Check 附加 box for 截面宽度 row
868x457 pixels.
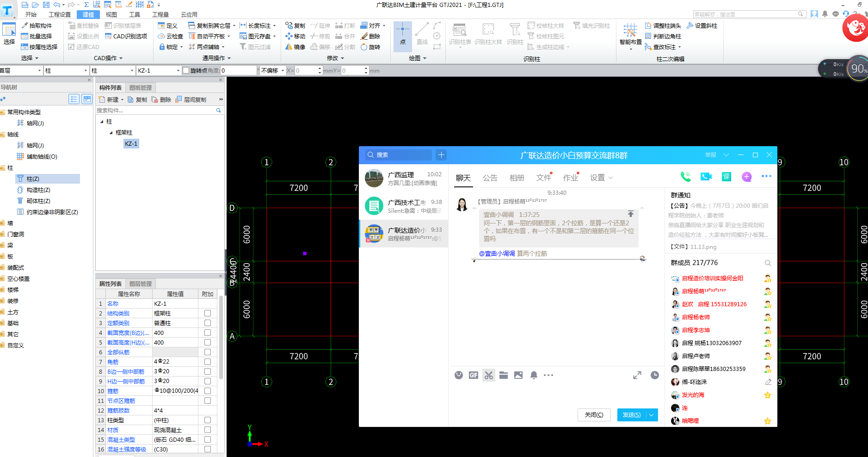click(x=208, y=333)
